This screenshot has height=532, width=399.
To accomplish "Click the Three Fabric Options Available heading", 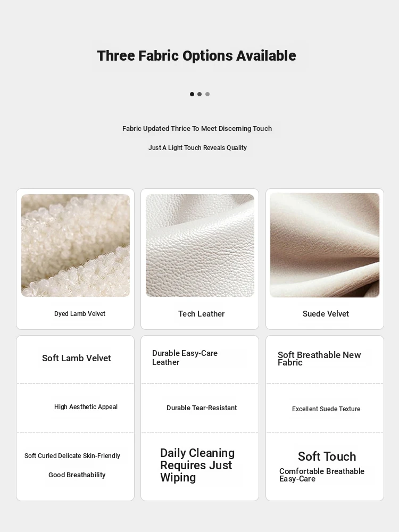I will click(x=196, y=56).
